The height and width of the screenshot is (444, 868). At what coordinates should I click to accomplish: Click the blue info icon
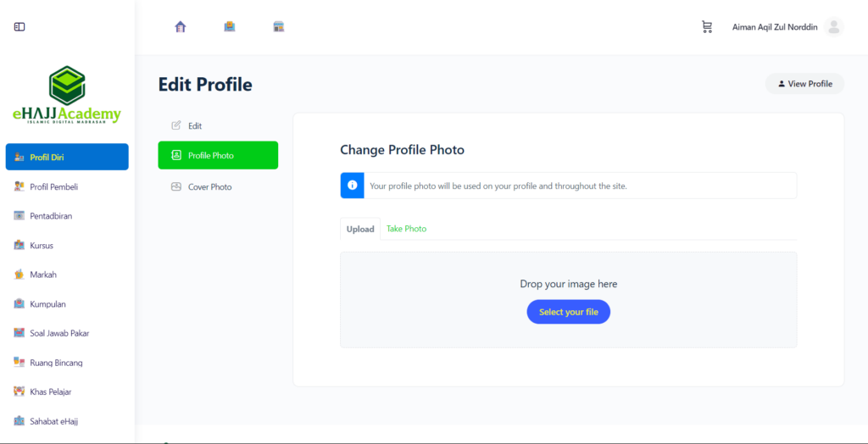click(352, 186)
